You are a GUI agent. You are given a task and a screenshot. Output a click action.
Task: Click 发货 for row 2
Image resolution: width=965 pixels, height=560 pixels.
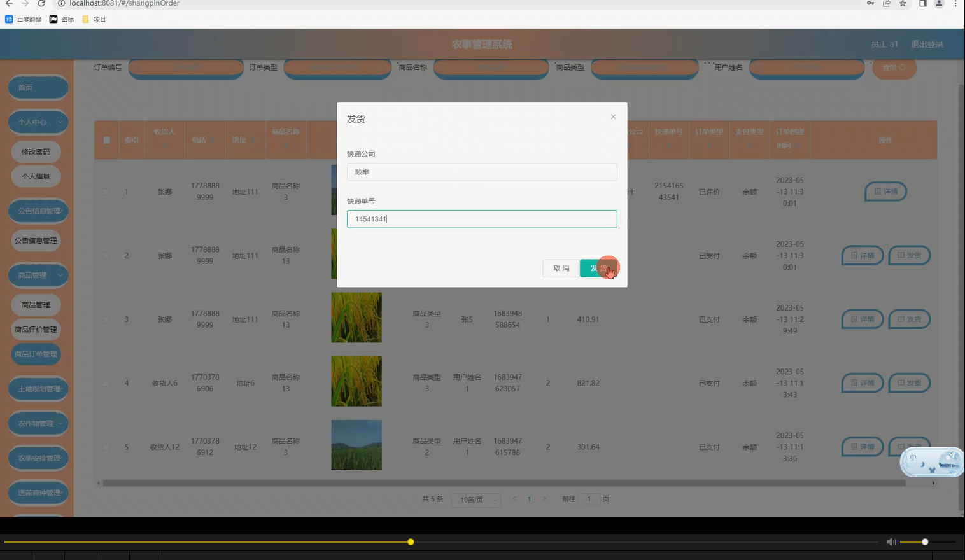pos(909,255)
